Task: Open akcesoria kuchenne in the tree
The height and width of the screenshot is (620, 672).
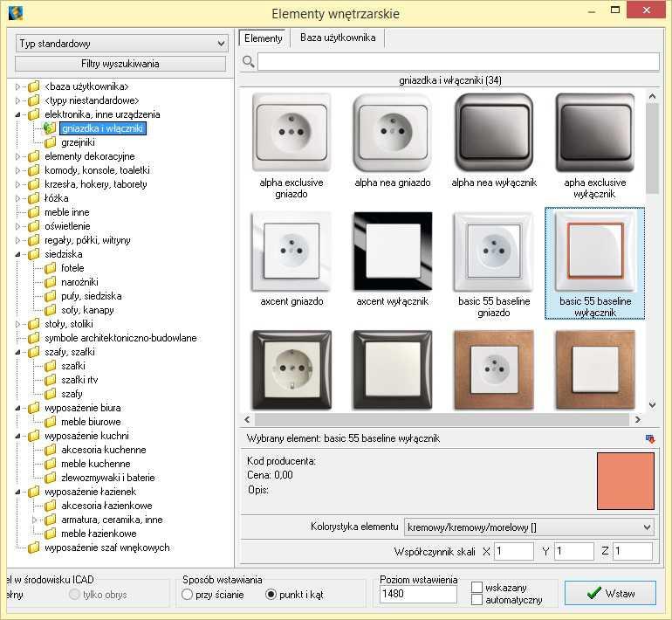Action: (104, 450)
